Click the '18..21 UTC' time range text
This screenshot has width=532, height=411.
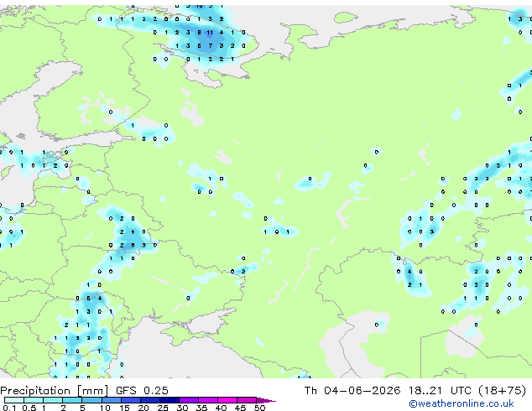point(440,391)
